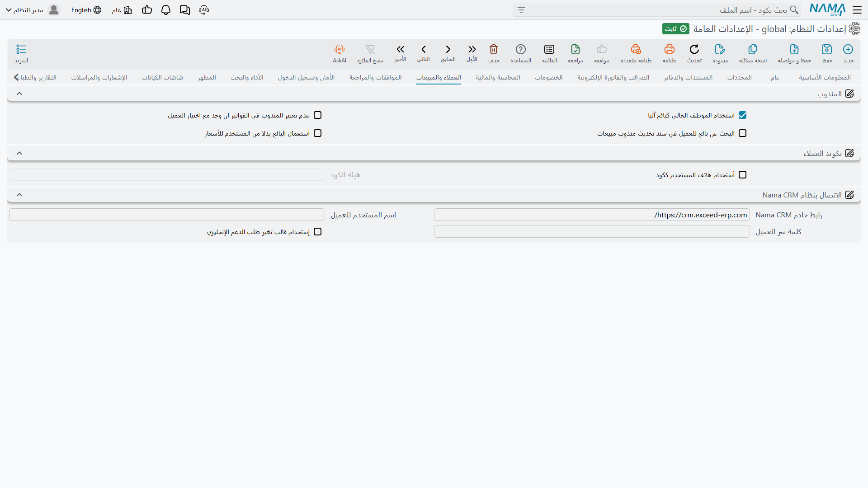Open the عام branch selector

pyautogui.click(x=122, y=10)
